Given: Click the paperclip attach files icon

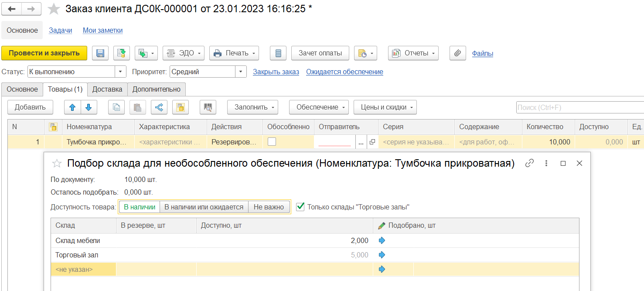Looking at the screenshot, I should coord(457,53).
